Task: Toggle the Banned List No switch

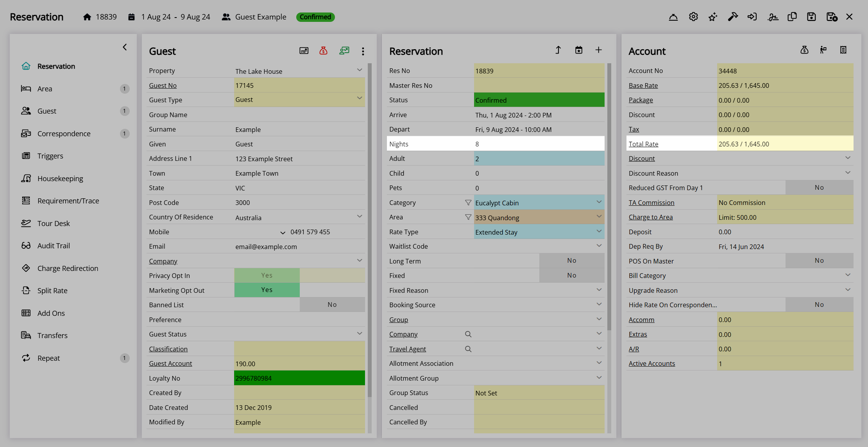Action: click(332, 305)
